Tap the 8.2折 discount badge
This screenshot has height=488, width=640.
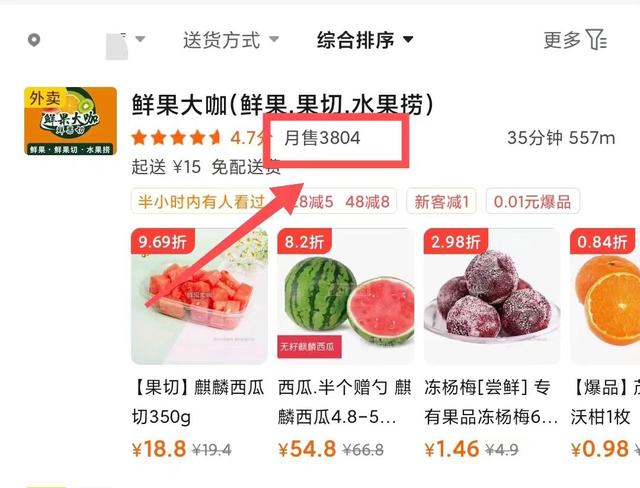click(x=304, y=242)
